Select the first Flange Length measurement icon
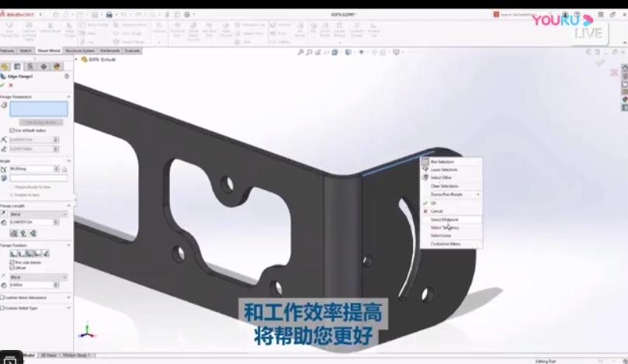Image resolution: width=628 pixels, height=364 pixels. (13, 233)
